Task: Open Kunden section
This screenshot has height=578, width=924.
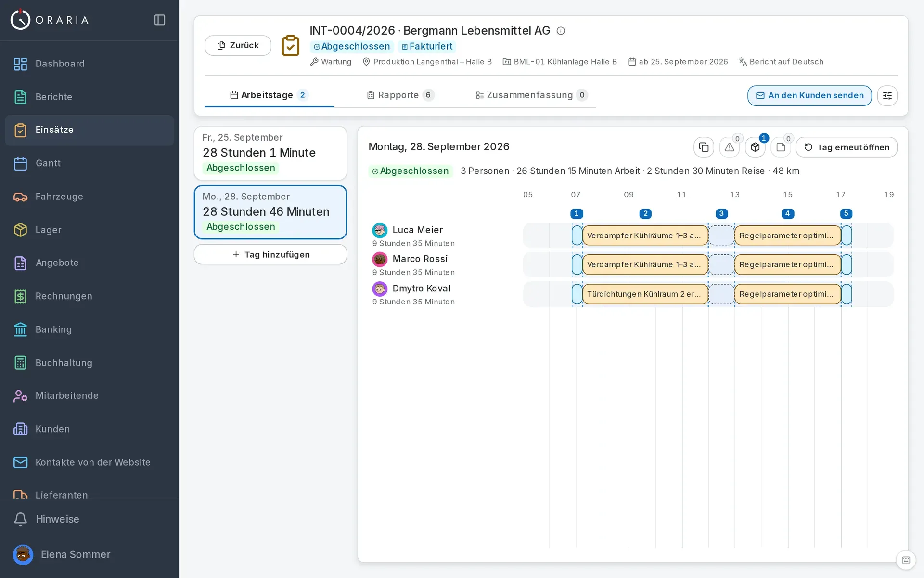Action: coord(90,429)
